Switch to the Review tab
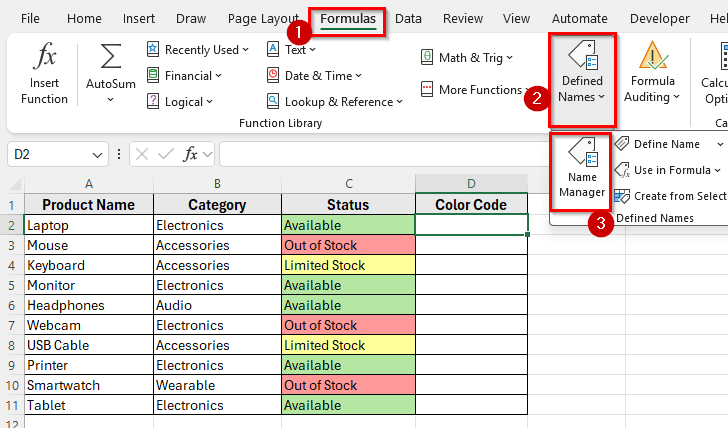Viewport: 728px width, 428px height. pyautogui.click(x=462, y=19)
